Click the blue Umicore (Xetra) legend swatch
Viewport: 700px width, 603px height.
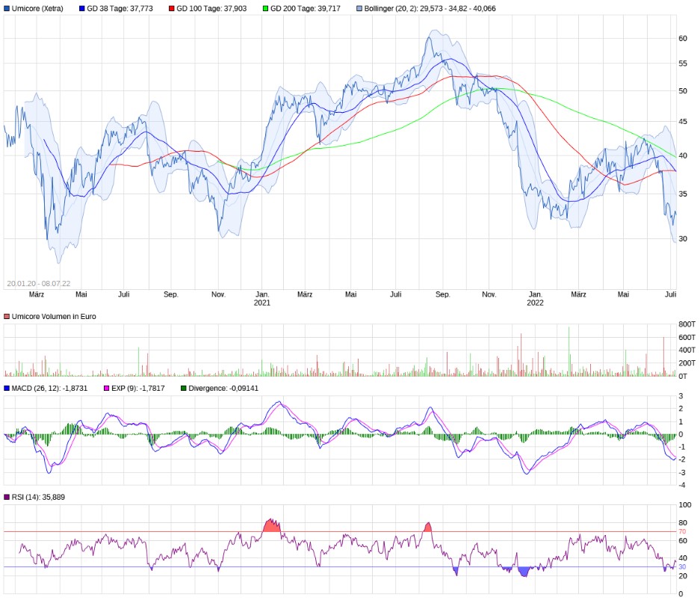tap(7, 9)
